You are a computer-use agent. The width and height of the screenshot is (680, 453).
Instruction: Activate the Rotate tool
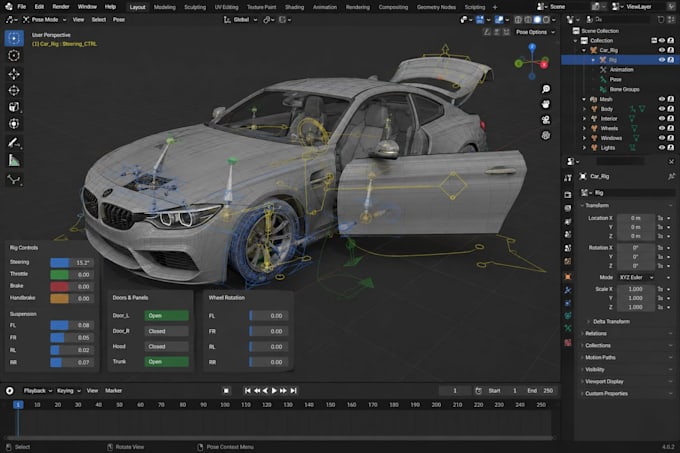click(14, 90)
